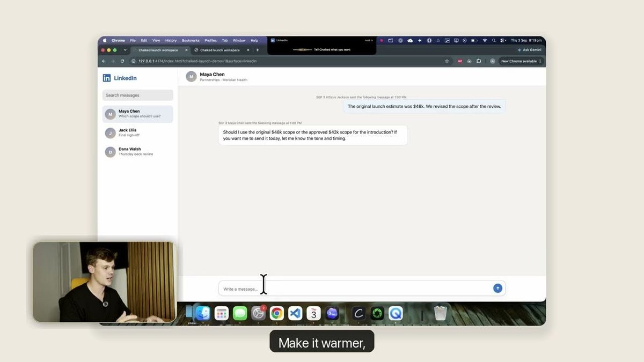The width and height of the screenshot is (644, 362).
Task: Select the Jack Ellis conversation
Action: 138,132
